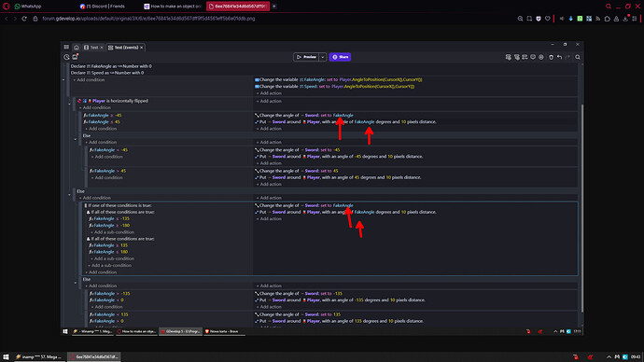Open a new browser tab with plus button
This screenshot has width=644, height=362.
(274, 7)
